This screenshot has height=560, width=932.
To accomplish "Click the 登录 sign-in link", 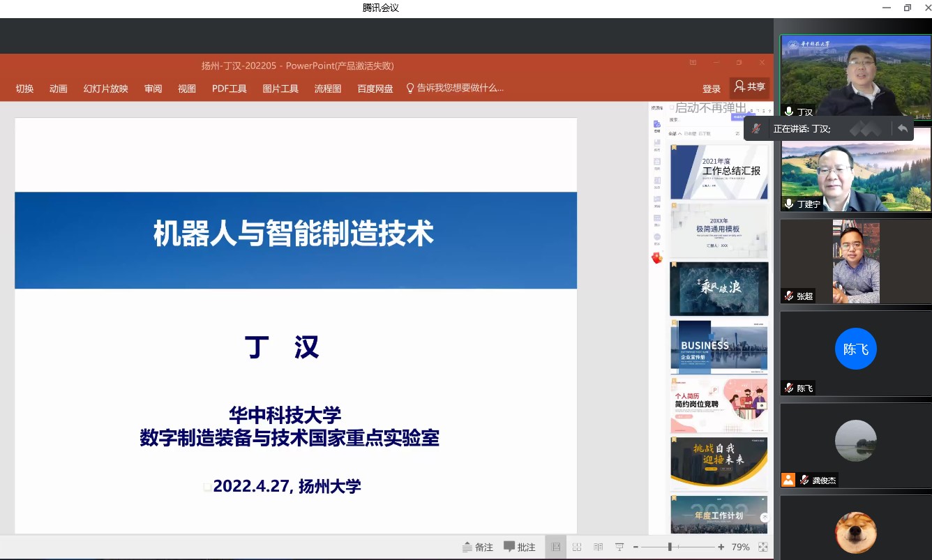I will (712, 89).
